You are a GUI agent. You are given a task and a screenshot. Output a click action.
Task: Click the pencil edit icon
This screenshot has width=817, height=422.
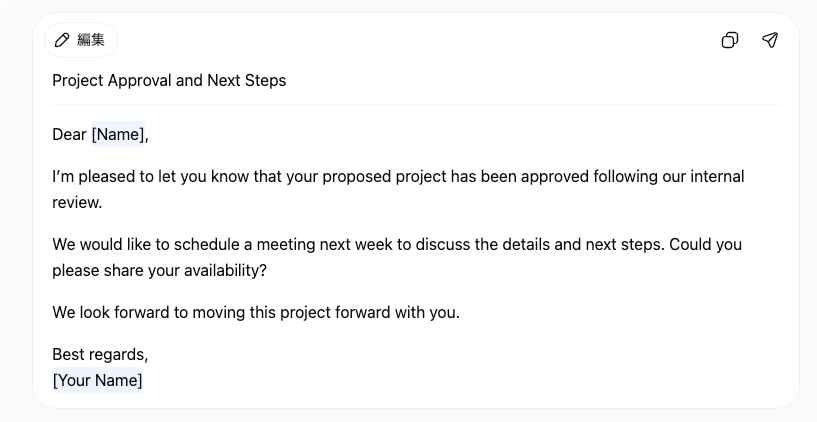62,40
